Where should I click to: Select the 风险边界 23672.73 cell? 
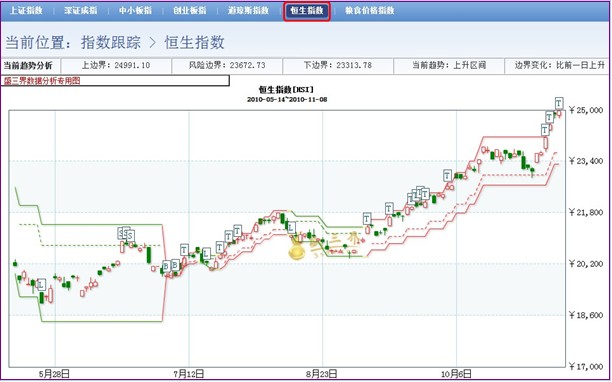227,65
